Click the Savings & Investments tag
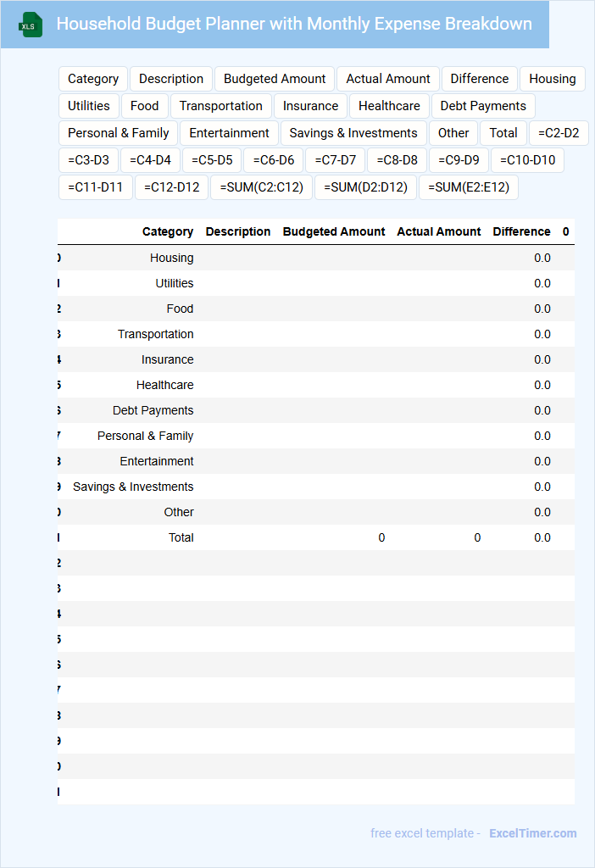The image size is (595, 868). point(353,133)
